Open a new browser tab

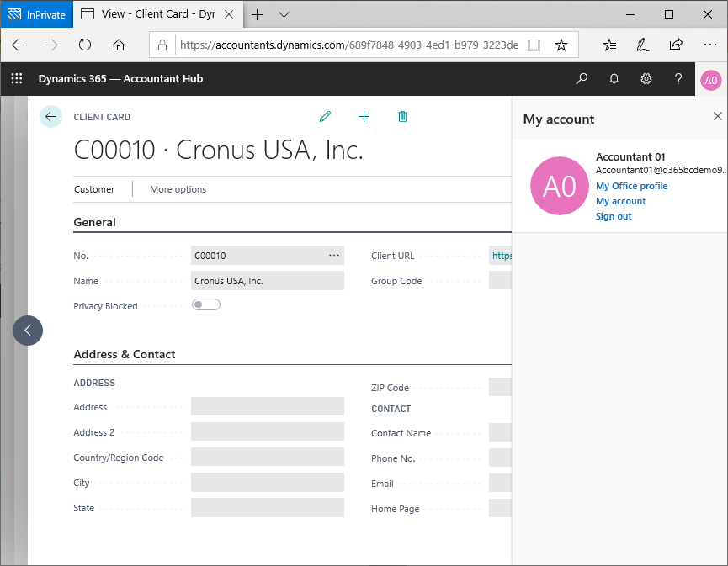257,15
